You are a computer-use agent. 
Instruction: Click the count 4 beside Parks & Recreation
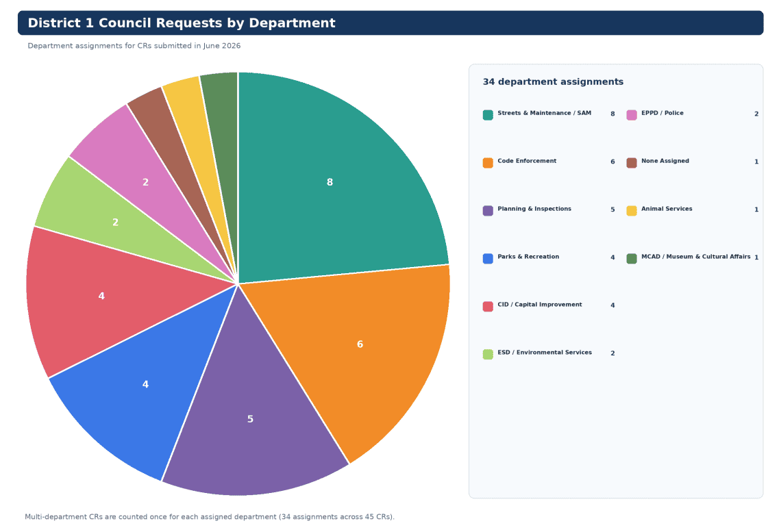coord(612,257)
